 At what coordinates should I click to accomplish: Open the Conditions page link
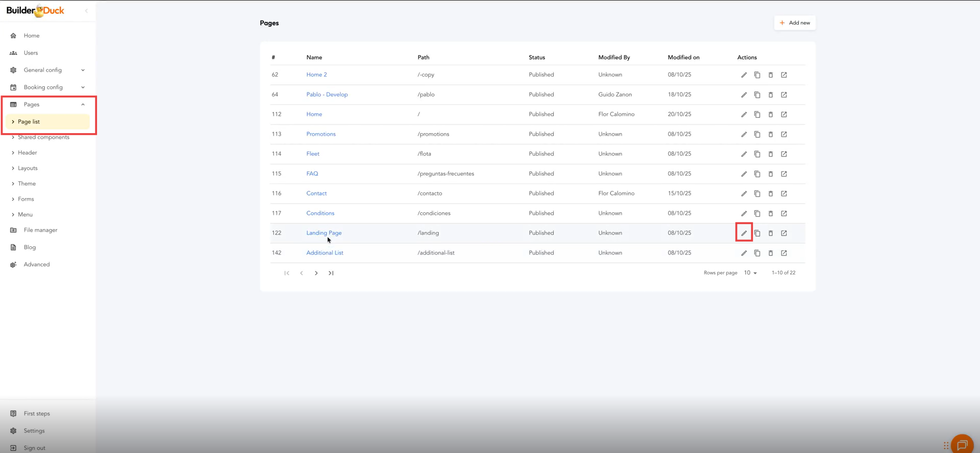tap(320, 213)
